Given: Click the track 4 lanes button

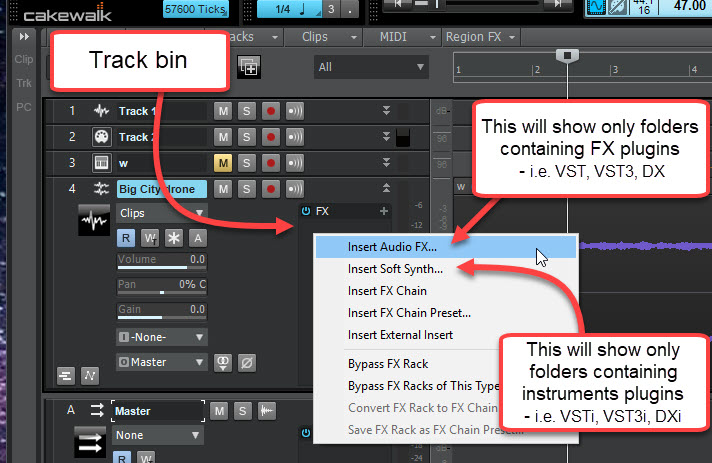Looking at the screenshot, I should (66, 376).
